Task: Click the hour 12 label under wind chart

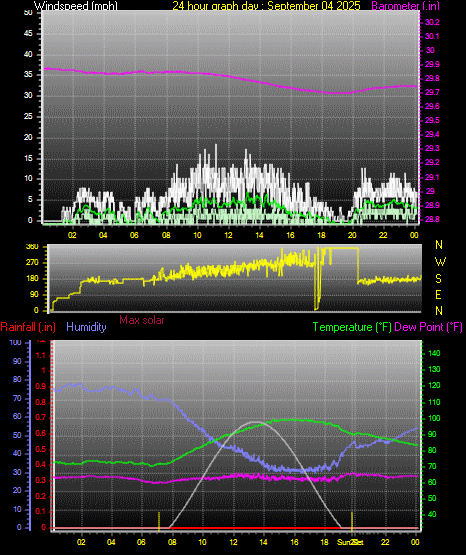Action: tap(228, 235)
